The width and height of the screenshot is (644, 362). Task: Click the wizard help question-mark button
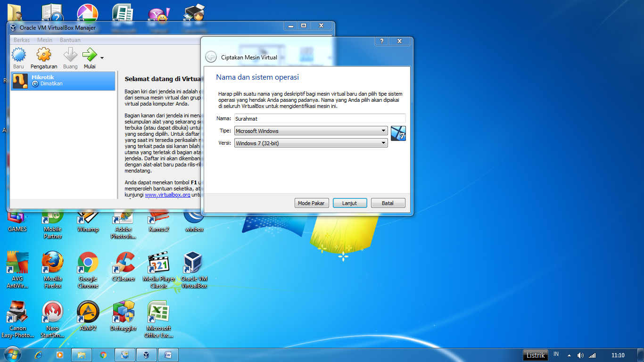point(381,41)
